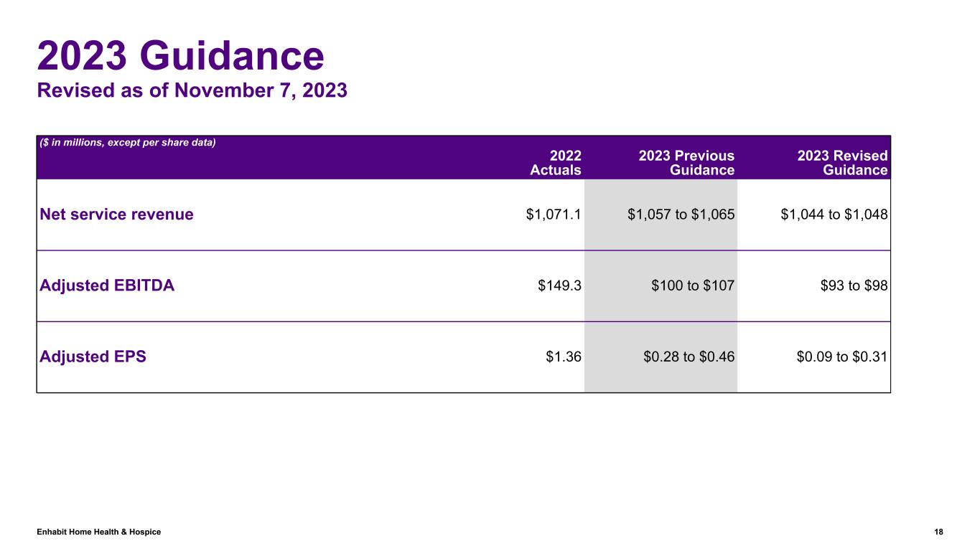Click the "$0.28 to $0.46" previous guidance cell
The height and width of the screenshot is (551, 980).
coord(689,357)
